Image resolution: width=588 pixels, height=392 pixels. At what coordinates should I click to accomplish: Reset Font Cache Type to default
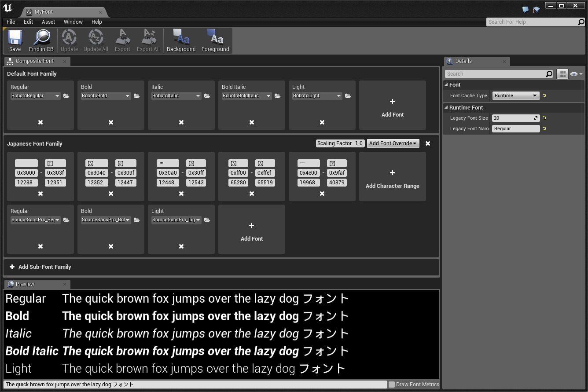[x=544, y=95]
